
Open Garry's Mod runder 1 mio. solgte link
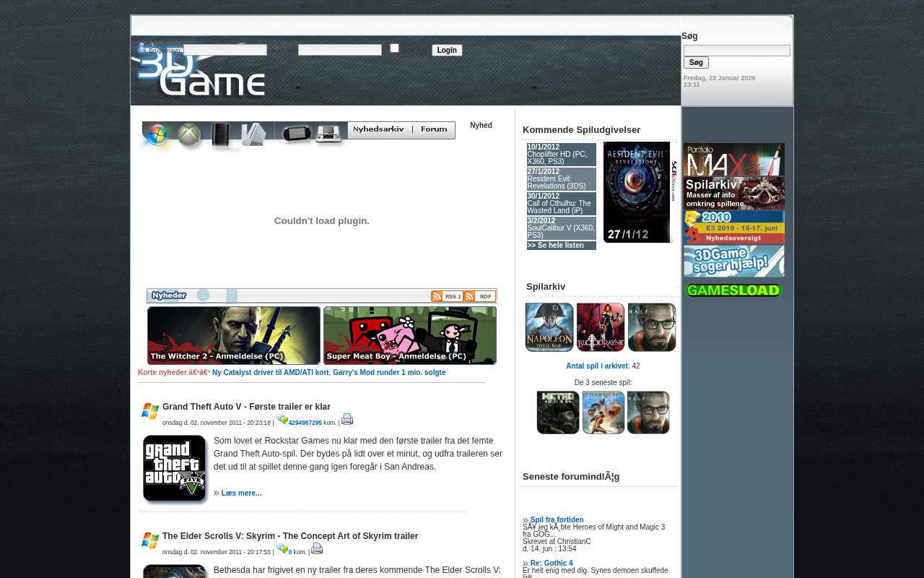[x=389, y=373]
